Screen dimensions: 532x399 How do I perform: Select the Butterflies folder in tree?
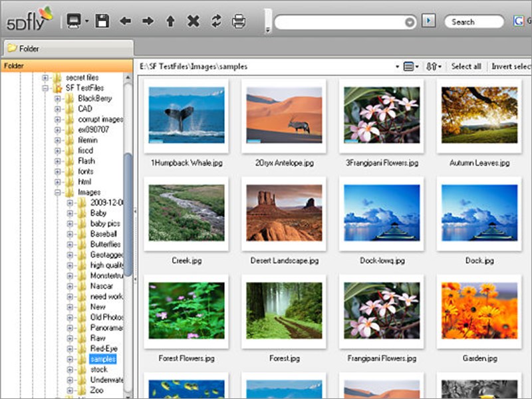[x=106, y=244]
